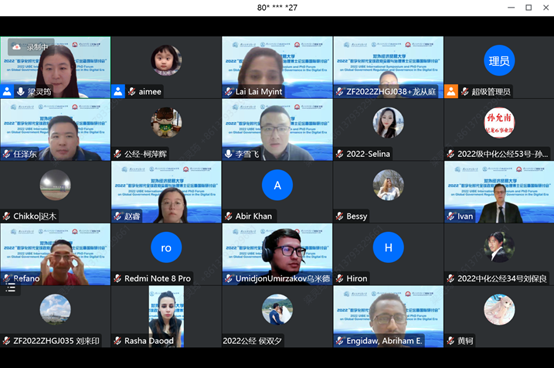Image resolution: width=554 pixels, height=368 pixels.
Task: Click the name label 'Redmi Note 8 Pro'
Action: click(157, 279)
